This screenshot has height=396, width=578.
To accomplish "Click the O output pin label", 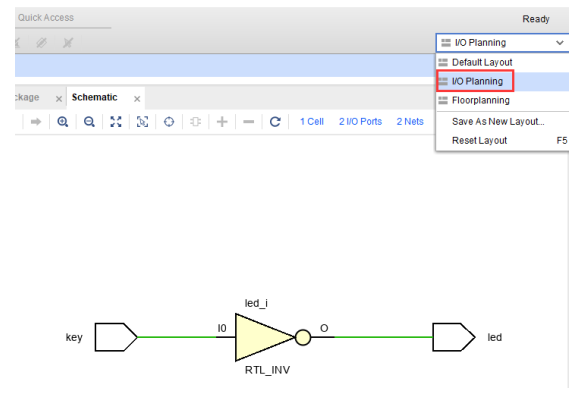I will pos(324,328).
